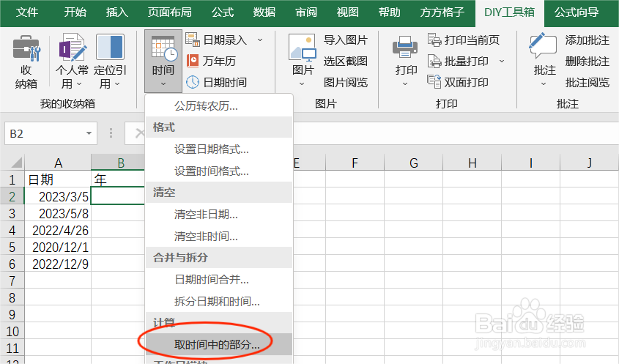This screenshot has height=364, width=619.
Task: Click the 日期时间 clock icon
Action: click(x=193, y=82)
